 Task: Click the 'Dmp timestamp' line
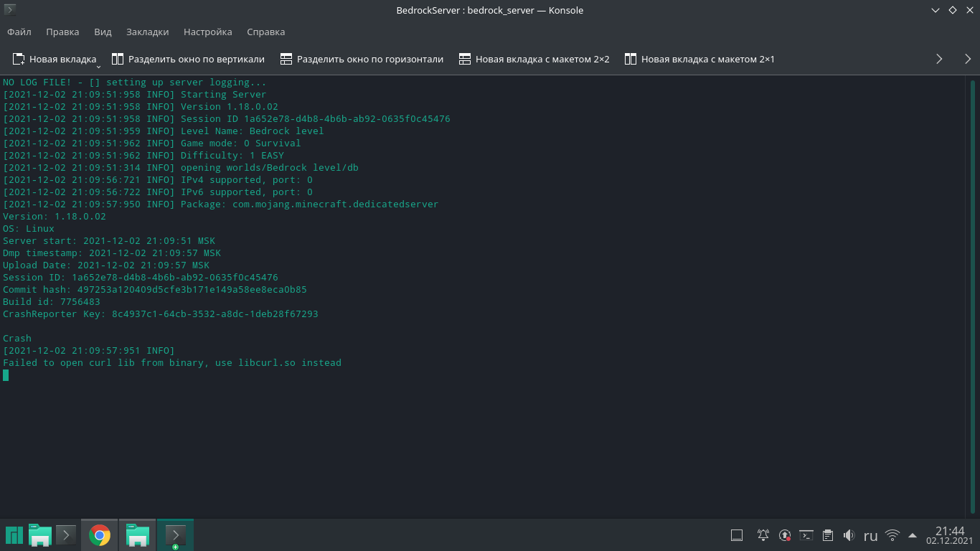point(112,253)
